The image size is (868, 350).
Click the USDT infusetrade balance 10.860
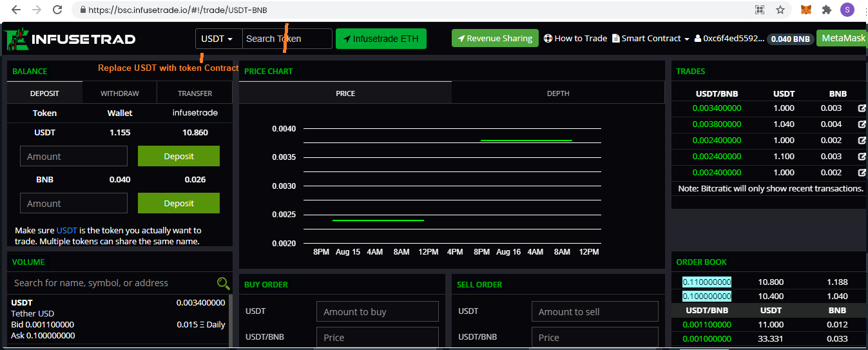[195, 132]
